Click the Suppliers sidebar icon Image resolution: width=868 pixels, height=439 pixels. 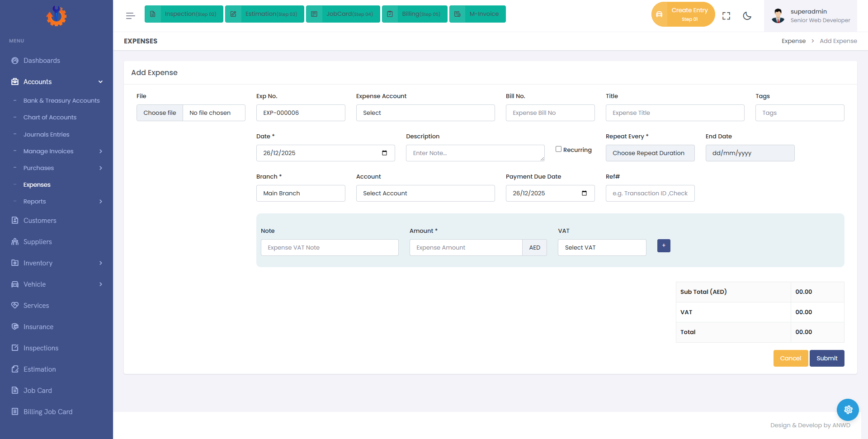point(15,242)
